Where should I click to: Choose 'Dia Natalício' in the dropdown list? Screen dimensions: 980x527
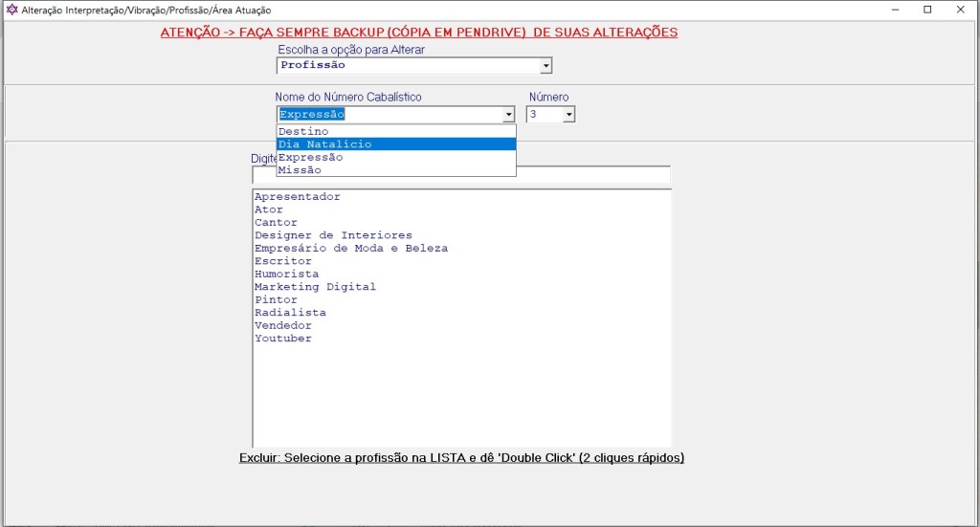click(324, 144)
